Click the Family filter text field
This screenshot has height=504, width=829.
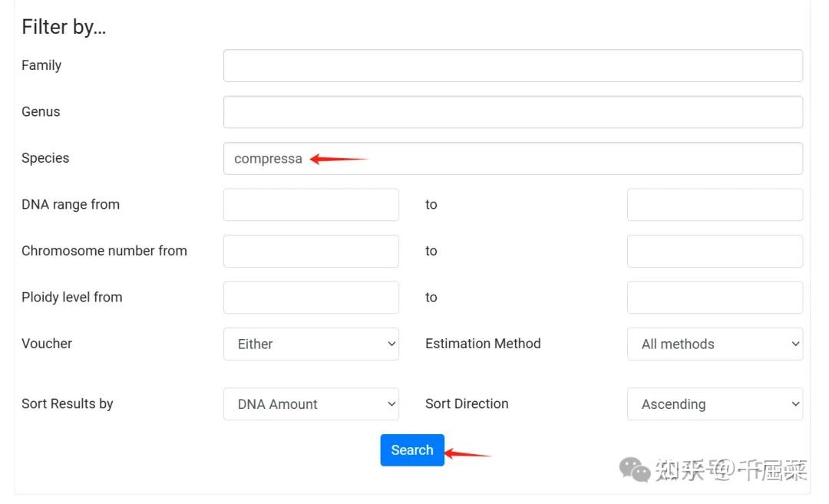point(513,65)
